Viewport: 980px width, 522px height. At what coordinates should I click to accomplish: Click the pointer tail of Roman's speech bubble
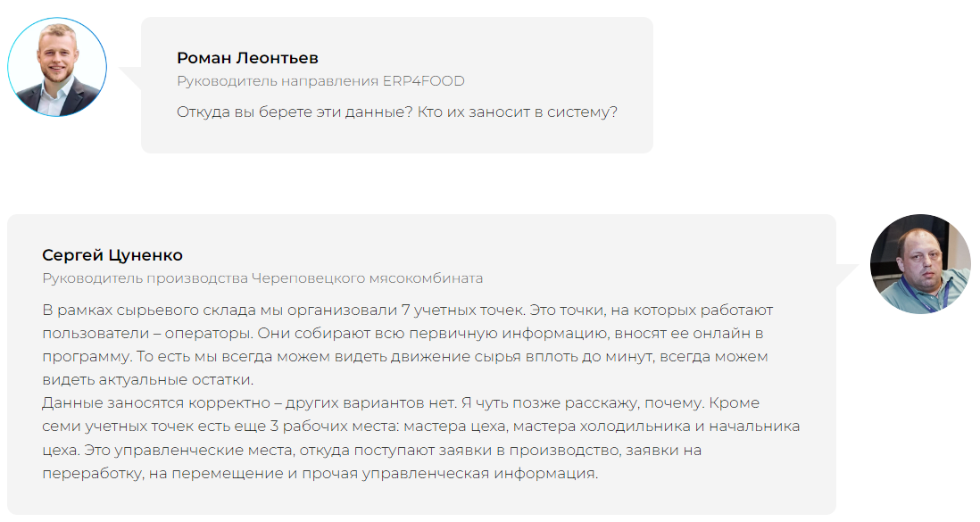(130, 79)
